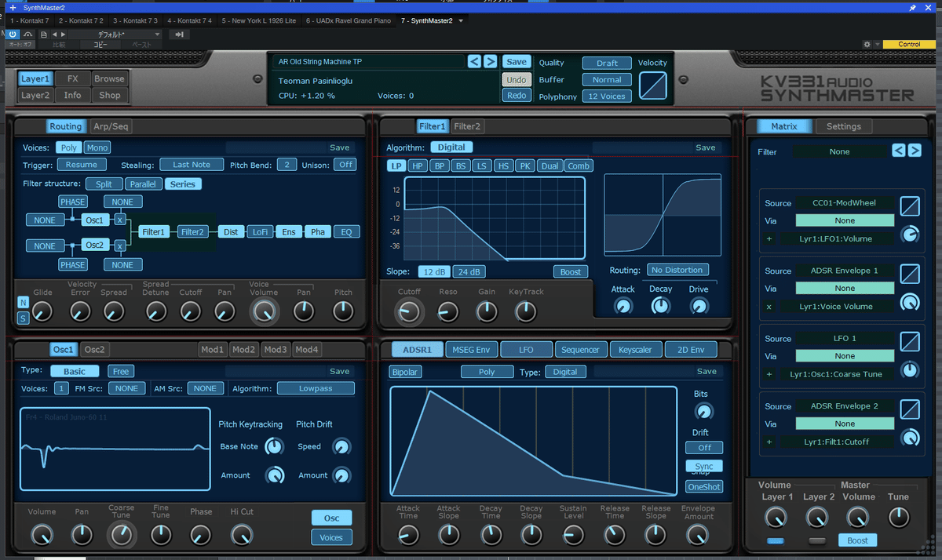Set filter structure to Parallel
The height and width of the screenshot is (560, 942).
point(144,184)
